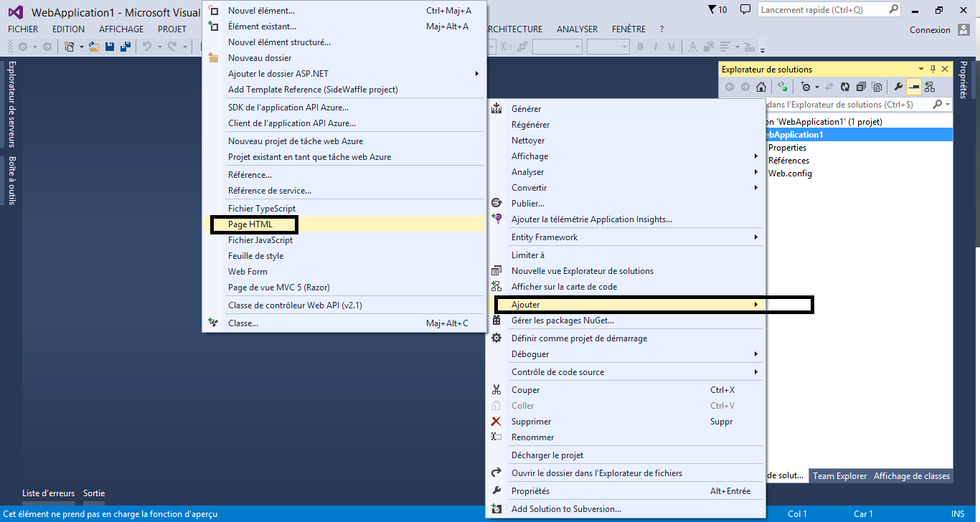Click Publier... in the context menu
This screenshot has width=980, height=522.
coord(626,204)
